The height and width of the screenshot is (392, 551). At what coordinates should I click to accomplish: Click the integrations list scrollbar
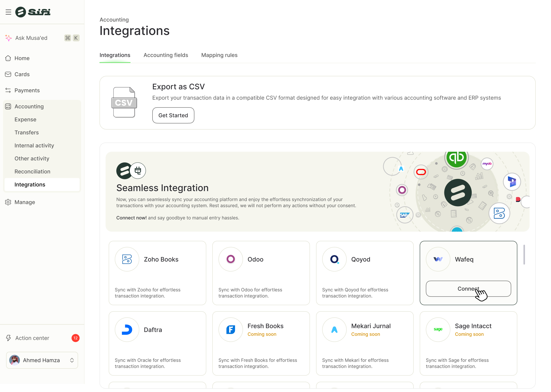(524, 255)
